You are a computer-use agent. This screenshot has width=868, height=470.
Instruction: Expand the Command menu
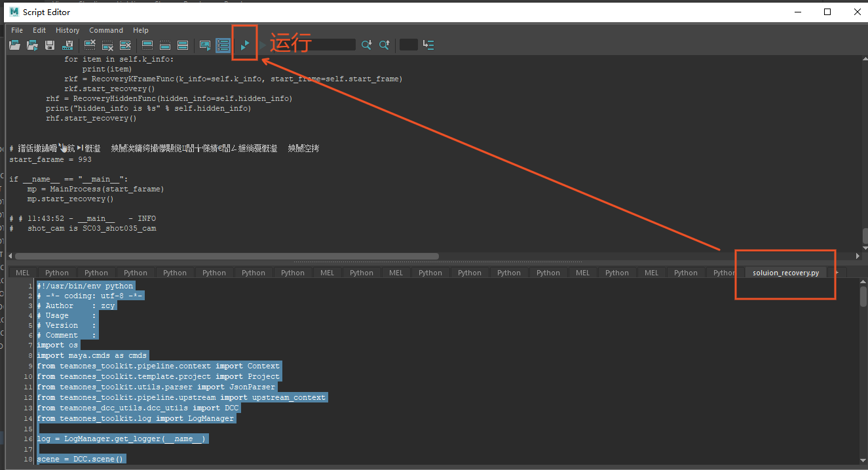click(106, 30)
